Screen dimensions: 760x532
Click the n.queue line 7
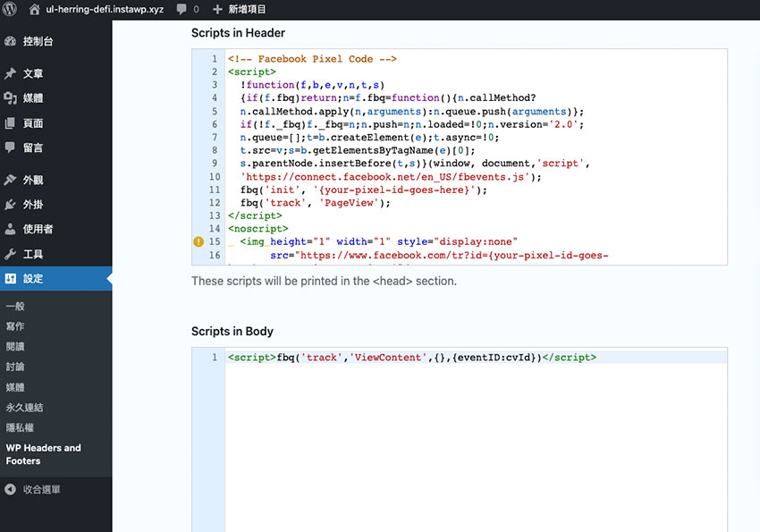point(369,138)
